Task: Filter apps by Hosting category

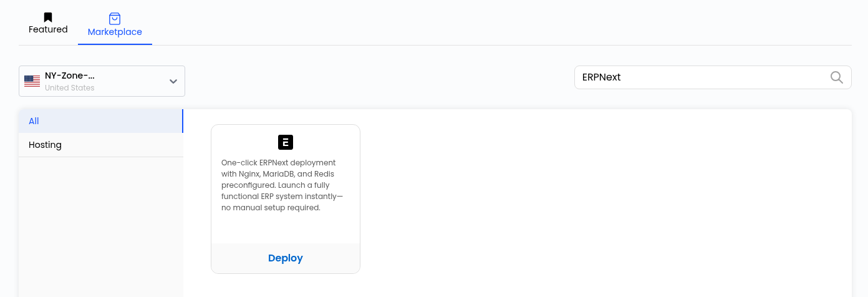Action: coord(100,145)
